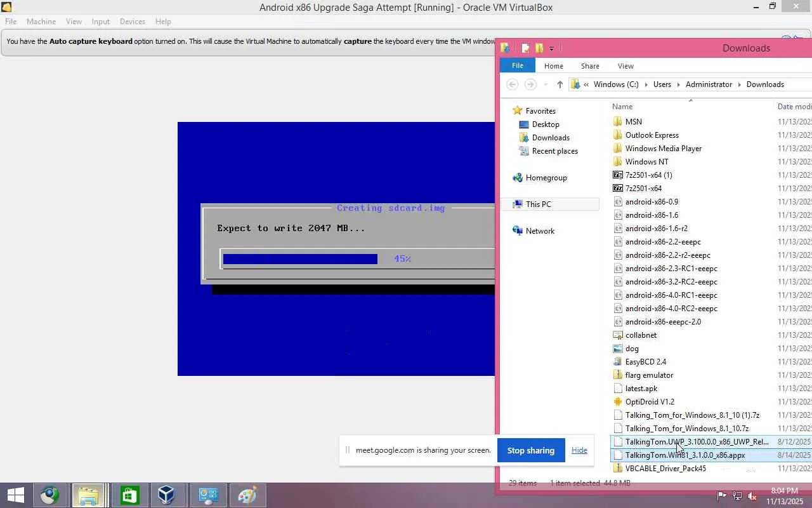
Task: Open the VirtualBox File menu
Action: [x=11, y=22]
